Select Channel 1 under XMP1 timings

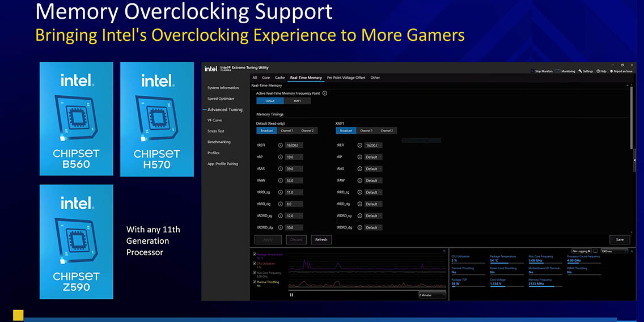[x=366, y=130]
